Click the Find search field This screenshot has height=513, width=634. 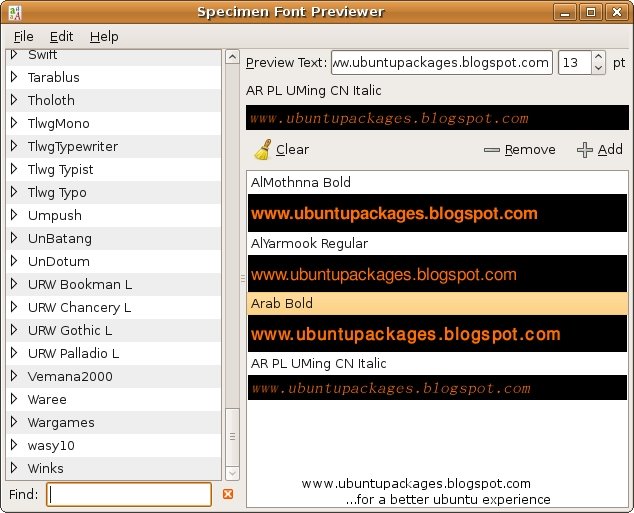(x=129, y=494)
